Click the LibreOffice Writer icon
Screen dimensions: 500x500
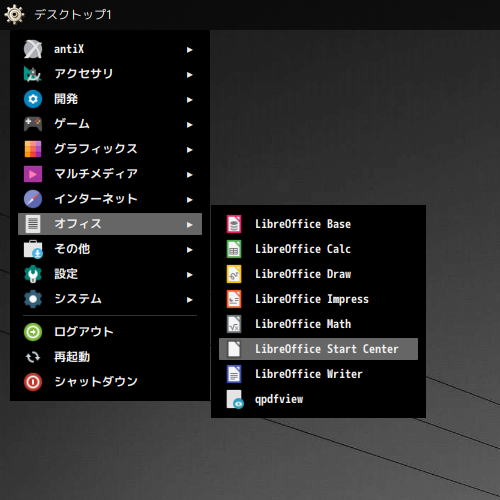[x=234, y=374]
